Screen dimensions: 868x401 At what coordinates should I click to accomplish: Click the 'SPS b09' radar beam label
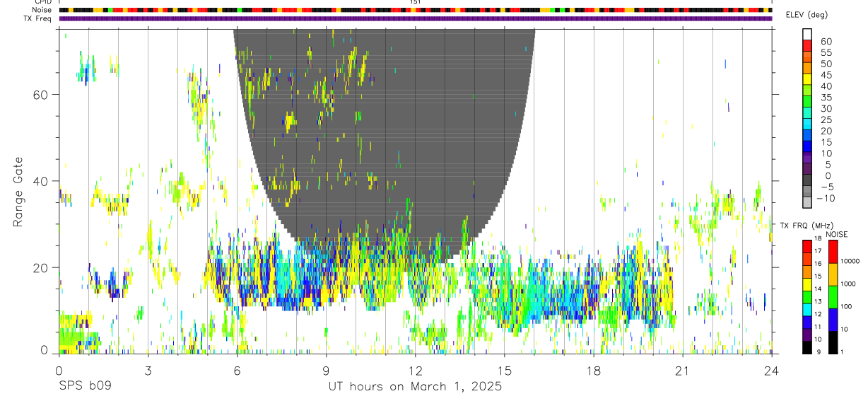[83, 387]
